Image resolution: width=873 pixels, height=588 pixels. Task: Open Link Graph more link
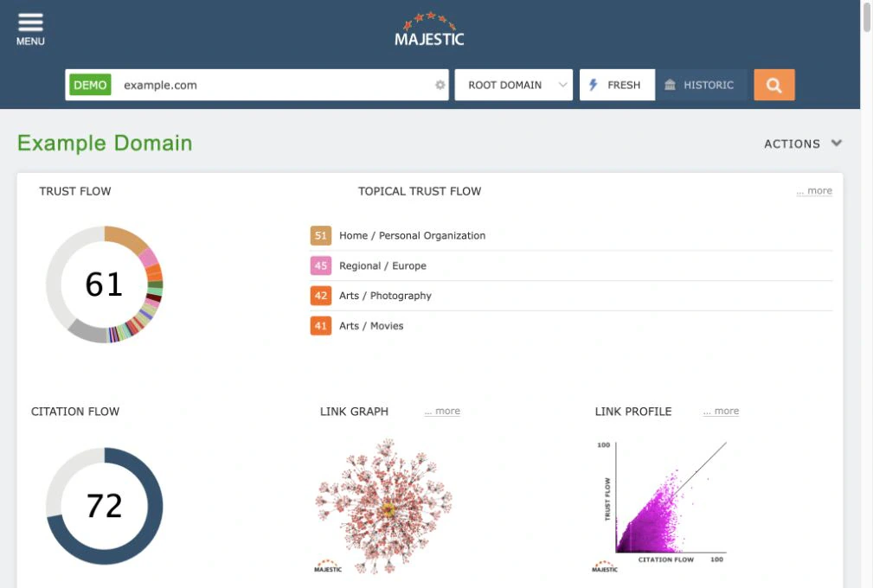click(442, 411)
